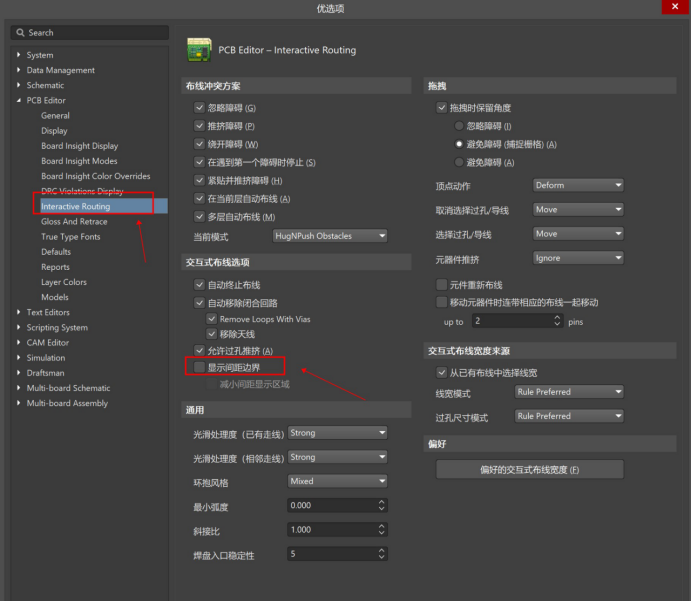692x602 pixels.
Task: Click the PCB Editor header icon
Action: click(199, 49)
